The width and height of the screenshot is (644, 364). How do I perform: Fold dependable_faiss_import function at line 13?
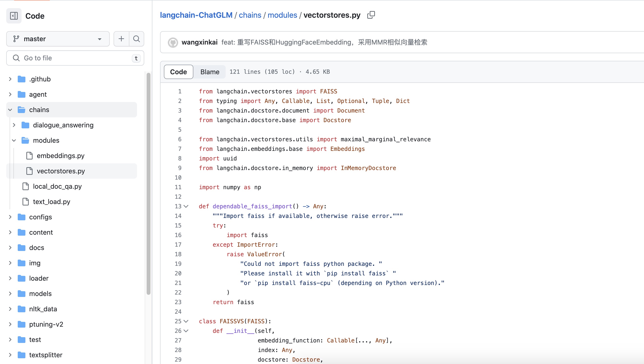click(186, 206)
